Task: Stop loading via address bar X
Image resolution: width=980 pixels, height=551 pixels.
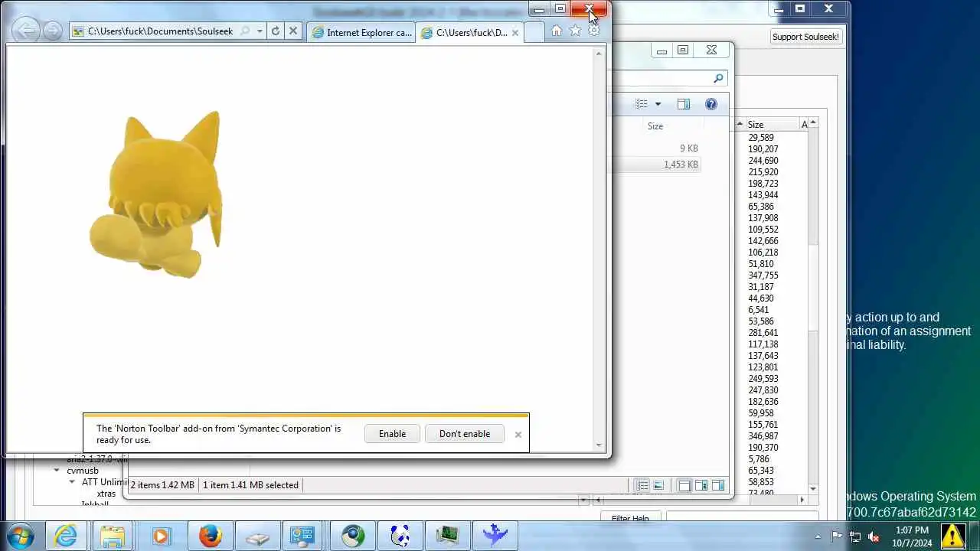Action: [x=292, y=31]
